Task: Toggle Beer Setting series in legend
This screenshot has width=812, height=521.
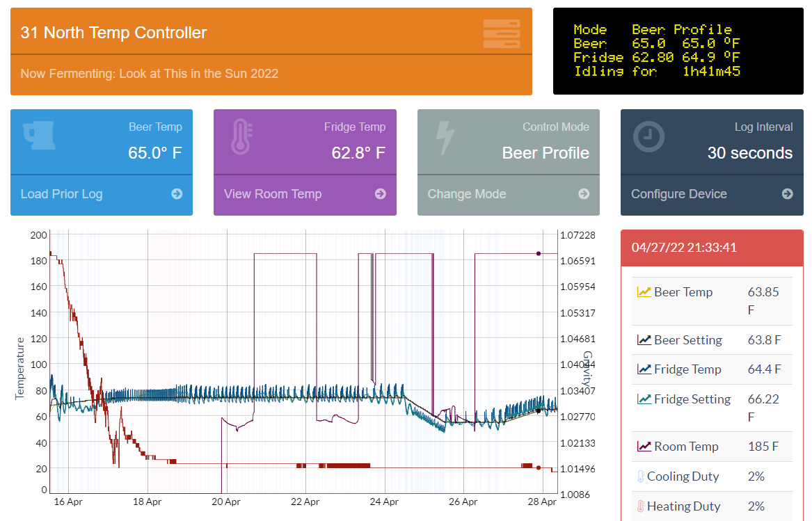Action: 687,340
